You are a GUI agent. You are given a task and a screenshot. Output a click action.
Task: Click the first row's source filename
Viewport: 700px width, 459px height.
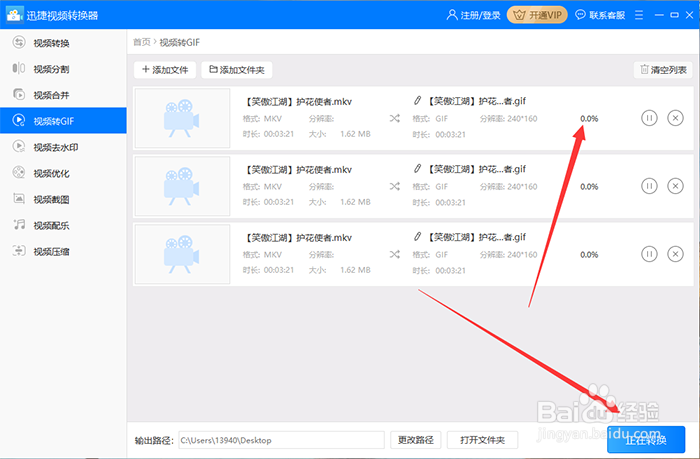click(x=298, y=102)
